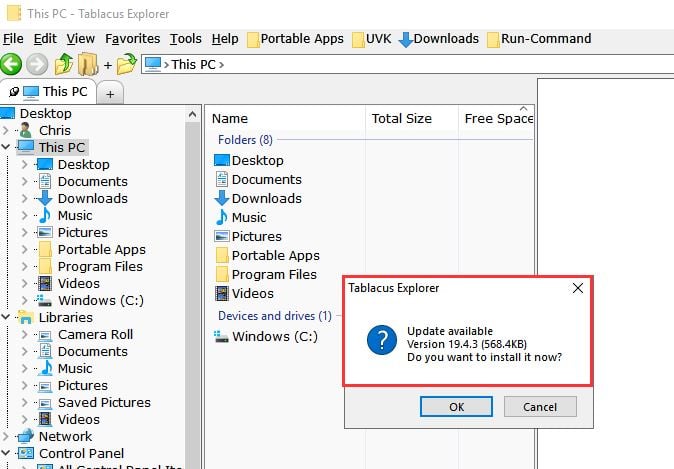Collapse the Control Panel tree node

pos(6,453)
